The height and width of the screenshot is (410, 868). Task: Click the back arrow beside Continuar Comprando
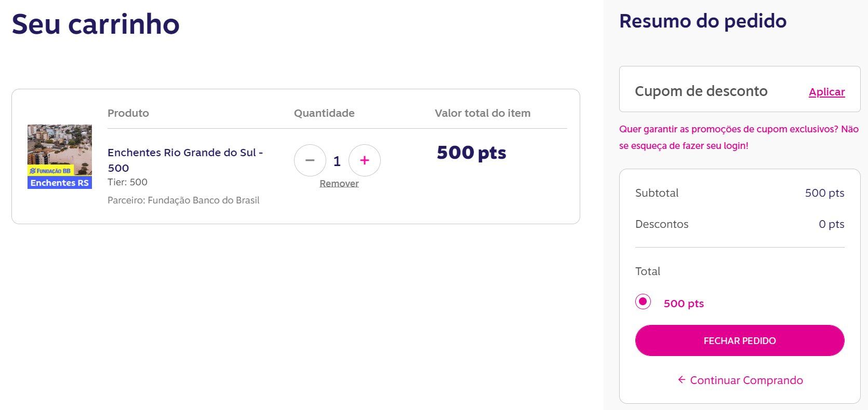(x=682, y=380)
